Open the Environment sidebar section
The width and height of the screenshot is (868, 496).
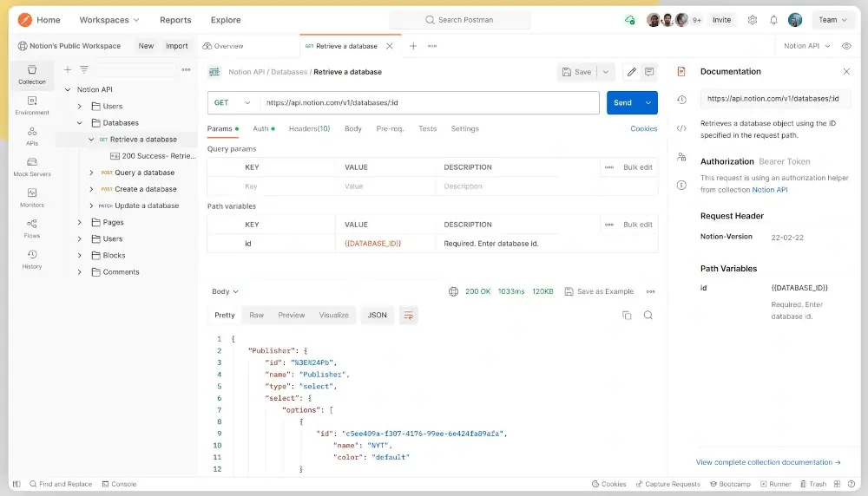32,105
